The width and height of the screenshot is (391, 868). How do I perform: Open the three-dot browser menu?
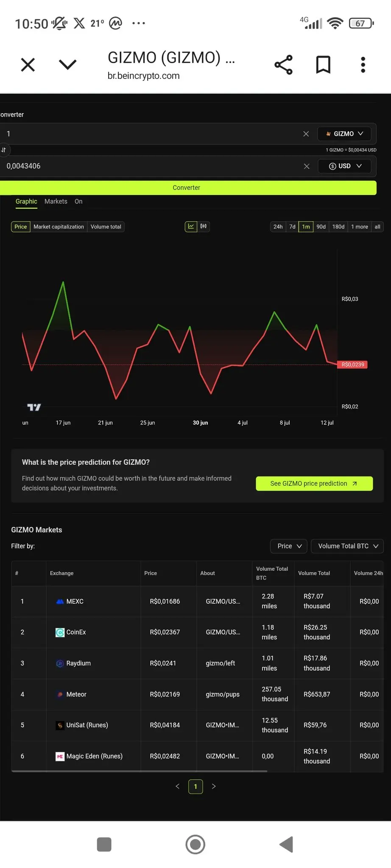363,65
